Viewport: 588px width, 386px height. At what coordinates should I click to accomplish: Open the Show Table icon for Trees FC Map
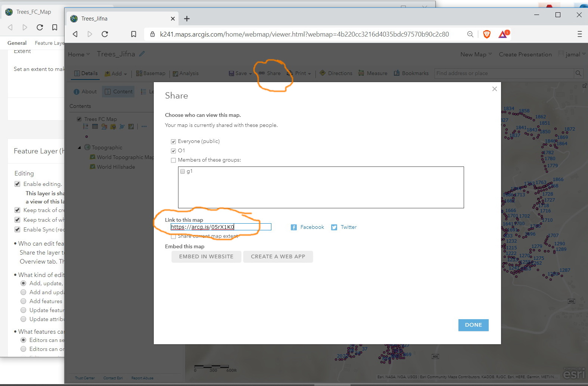95,127
